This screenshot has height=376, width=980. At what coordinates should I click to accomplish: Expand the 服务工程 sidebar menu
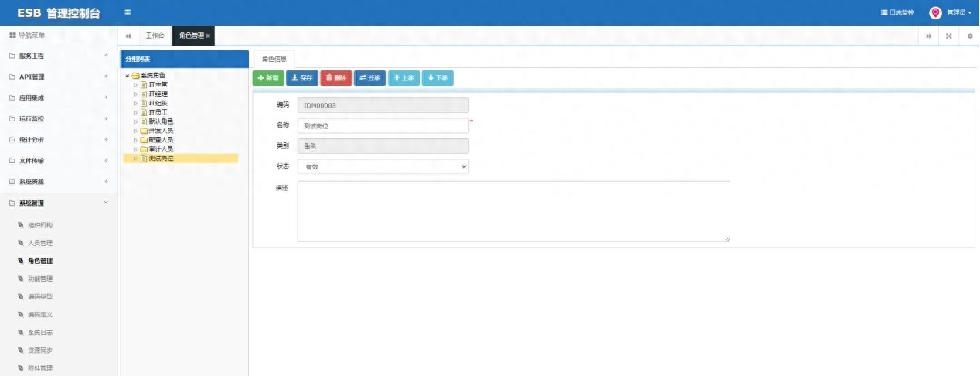click(x=58, y=56)
